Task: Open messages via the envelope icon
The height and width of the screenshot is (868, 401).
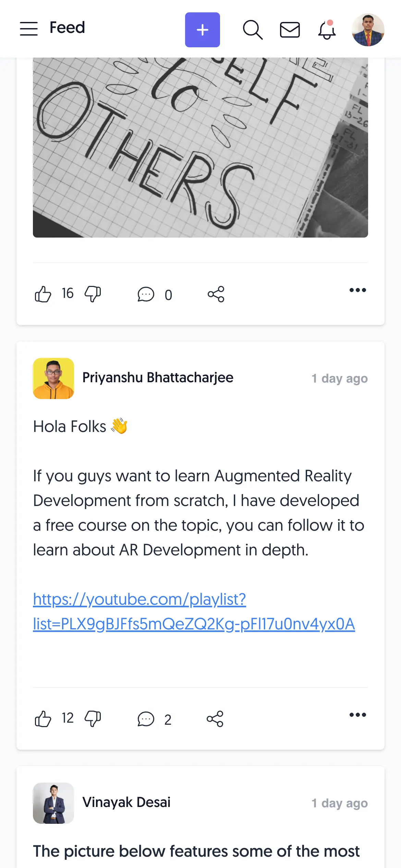Action: coord(290,30)
